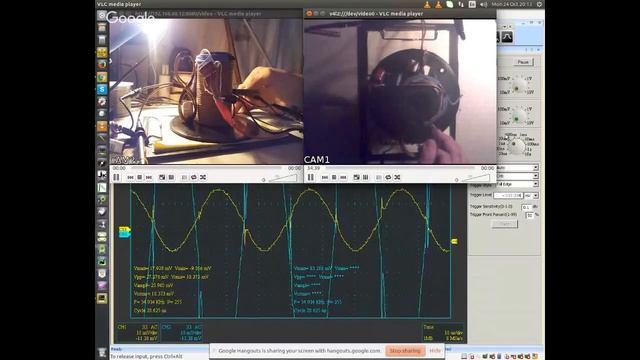The height and width of the screenshot is (360, 640).
Task: Click the CH2 channel info box
Action: [x=182, y=333]
